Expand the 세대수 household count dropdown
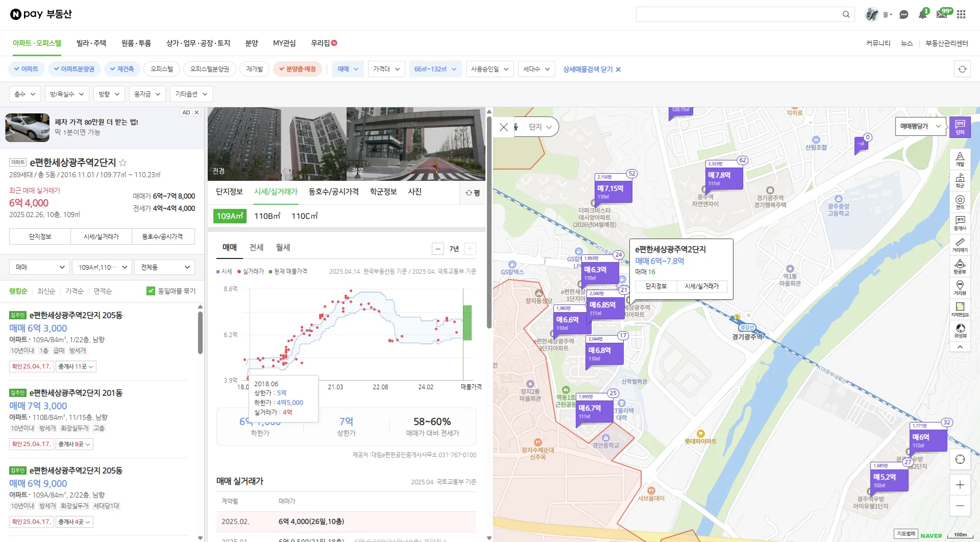Viewport: 980px width, 542px height. coord(536,68)
